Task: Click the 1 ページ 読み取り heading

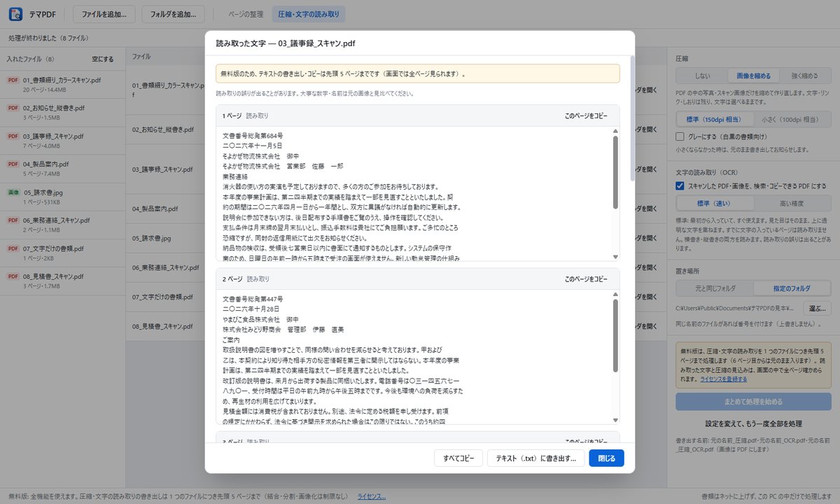Action: 246,115
